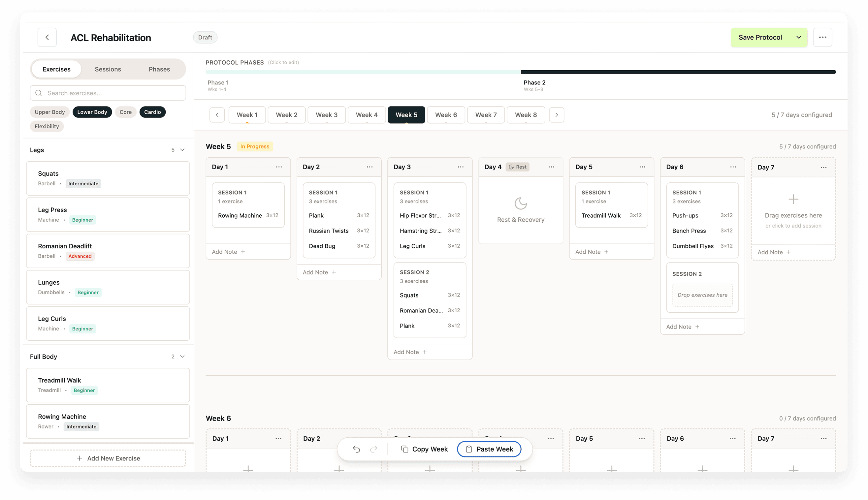This screenshot has height=500, width=868.
Task: Click plus icon in Week 5 Day 7
Action: [x=793, y=199]
